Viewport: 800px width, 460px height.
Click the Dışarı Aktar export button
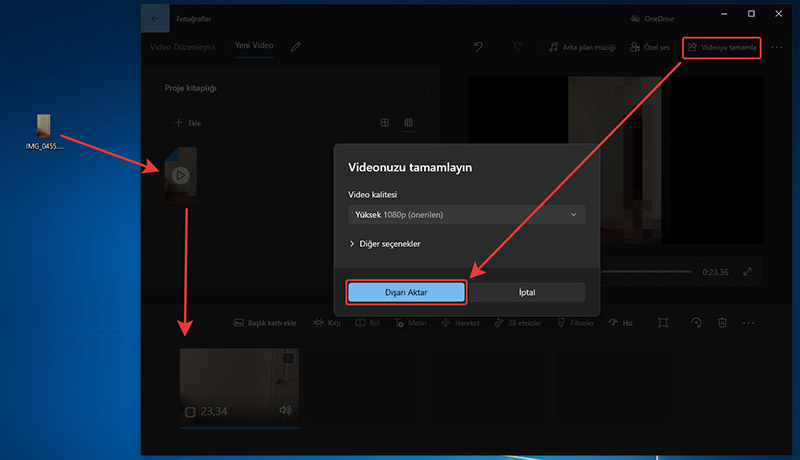(x=406, y=292)
